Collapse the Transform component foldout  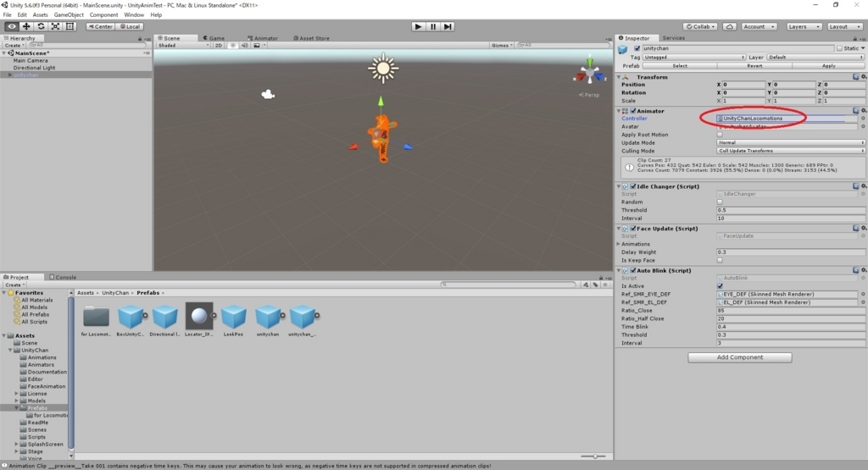pos(619,77)
